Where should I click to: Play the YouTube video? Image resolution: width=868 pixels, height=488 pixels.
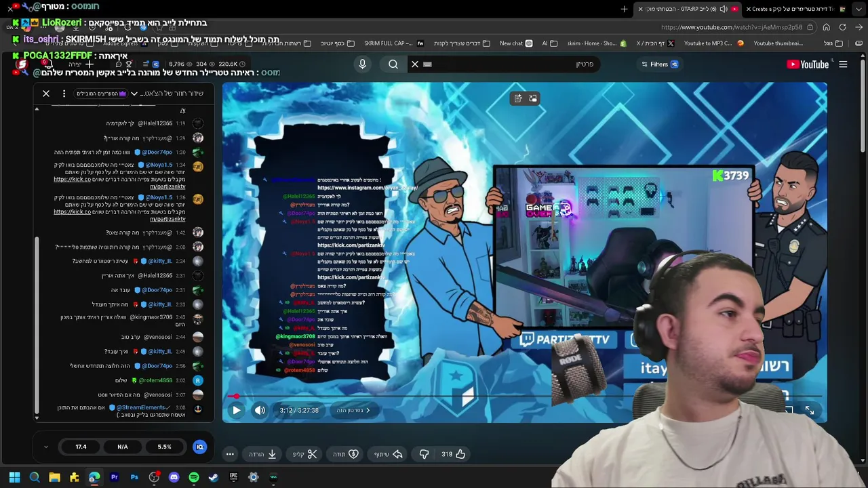point(236,410)
